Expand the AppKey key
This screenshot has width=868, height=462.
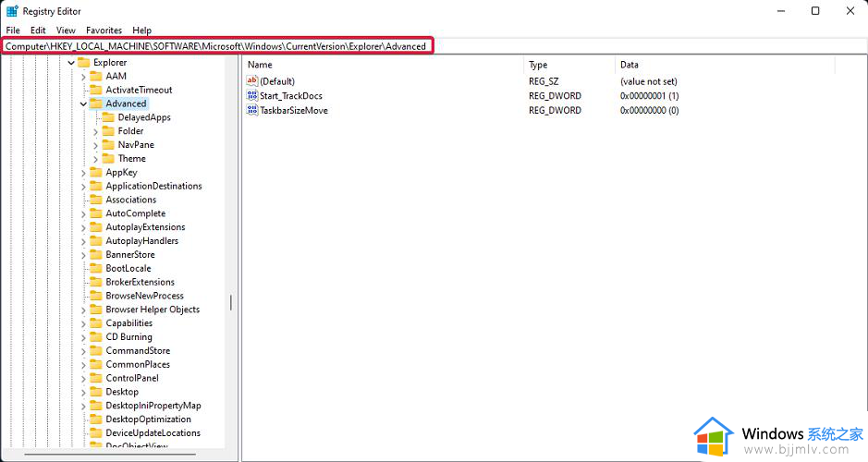click(83, 173)
